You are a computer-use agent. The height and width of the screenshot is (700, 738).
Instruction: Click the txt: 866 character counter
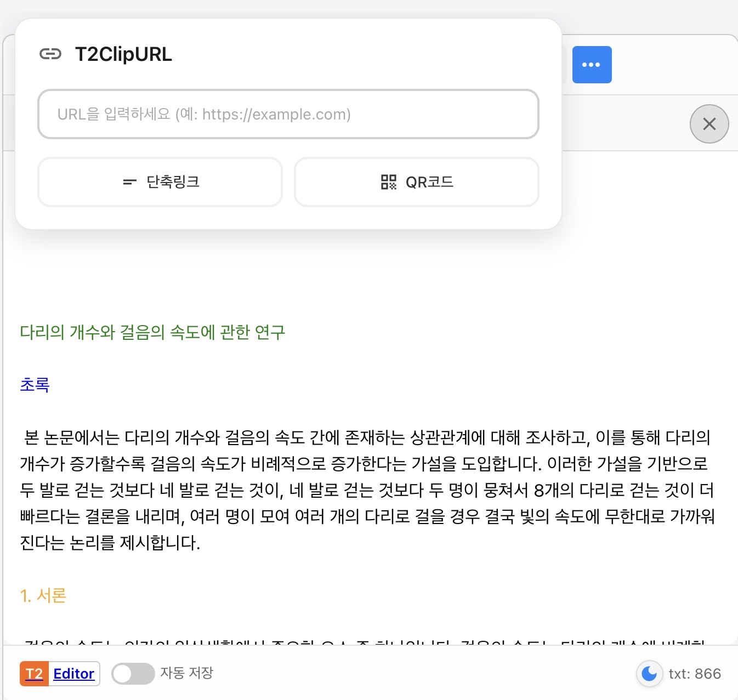(x=694, y=674)
